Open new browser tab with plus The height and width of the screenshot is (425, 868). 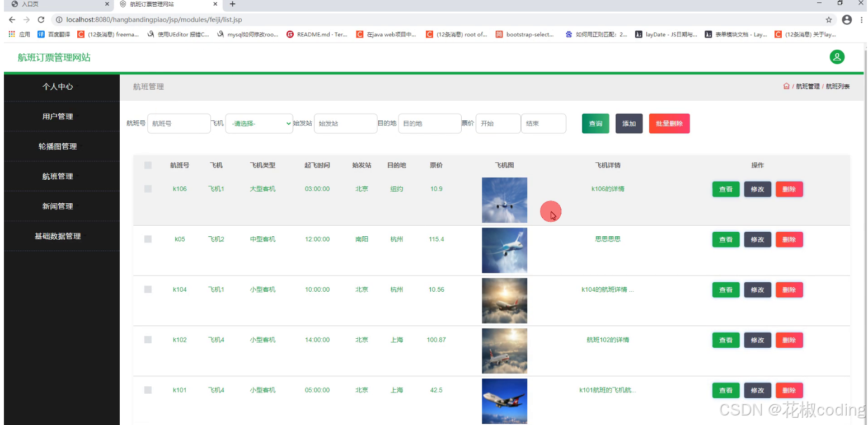[x=233, y=4]
